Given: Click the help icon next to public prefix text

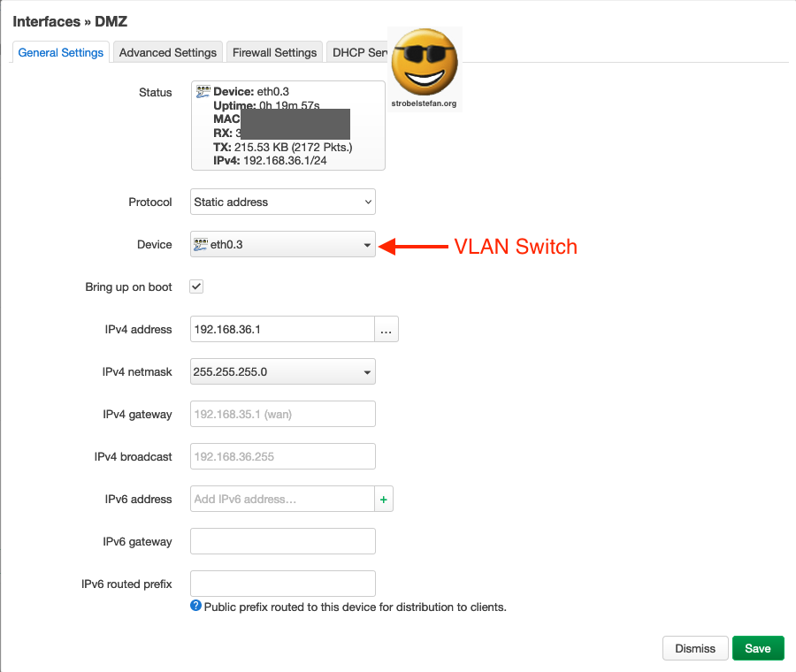Looking at the screenshot, I should tap(195, 607).
